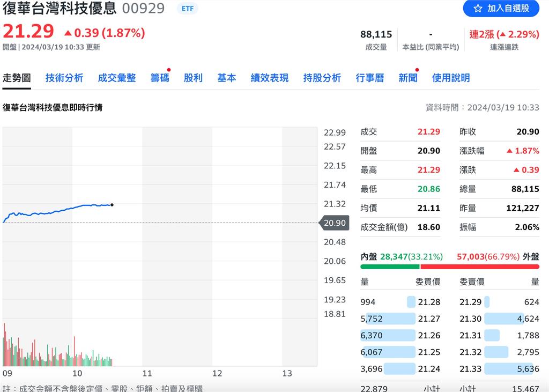Click the stock code 00929
This screenshot has width=549, height=392.
[x=143, y=9]
